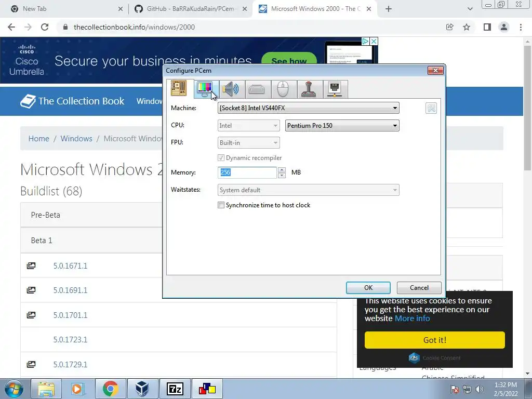
Task: Open build 5.0.1723.1 link
Action: tap(70, 340)
